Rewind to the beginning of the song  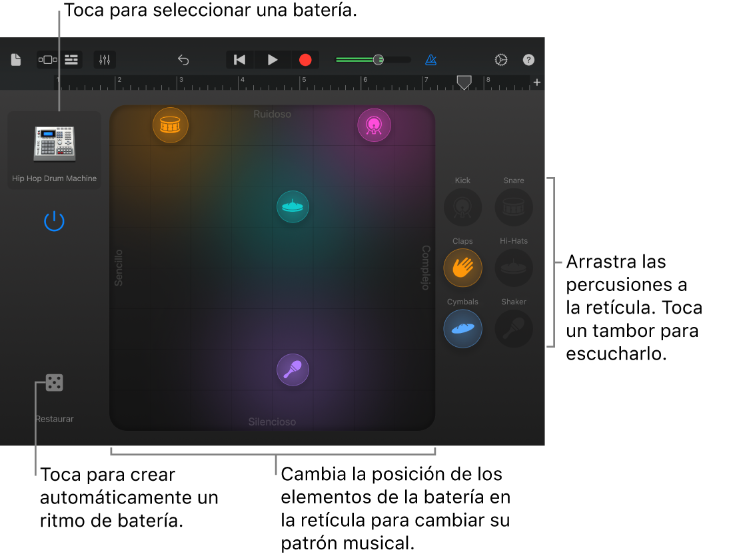coord(239,59)
